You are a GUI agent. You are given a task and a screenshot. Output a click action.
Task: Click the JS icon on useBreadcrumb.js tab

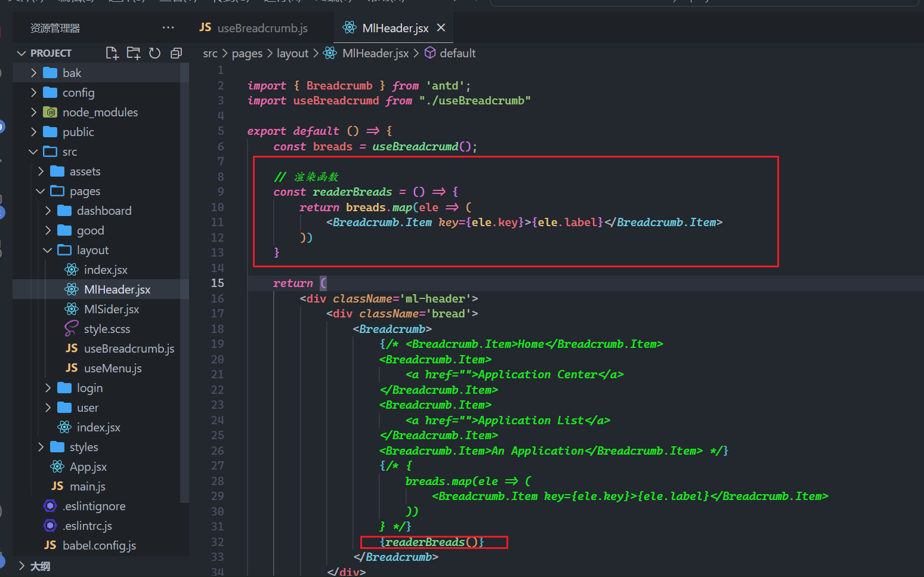[205, 27]
